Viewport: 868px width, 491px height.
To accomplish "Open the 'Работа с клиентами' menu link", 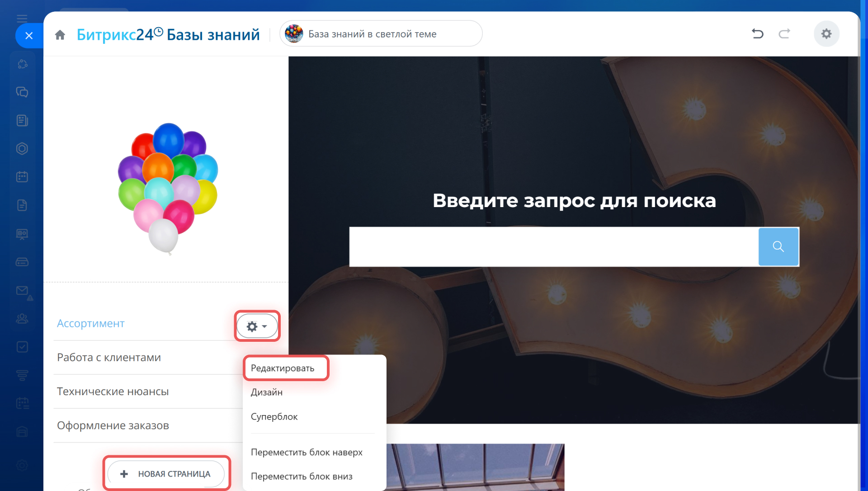I will click(x=109, y=357).
